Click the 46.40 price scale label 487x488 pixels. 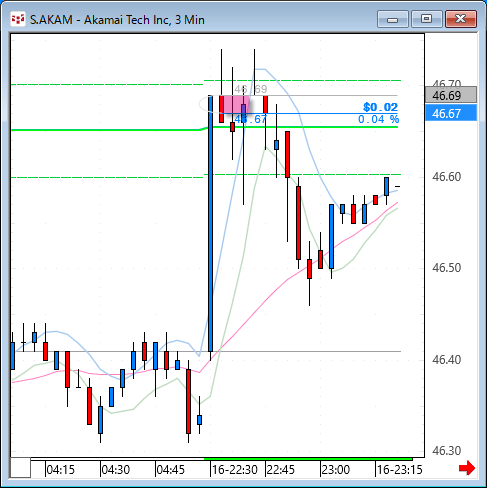pos(446,360)
